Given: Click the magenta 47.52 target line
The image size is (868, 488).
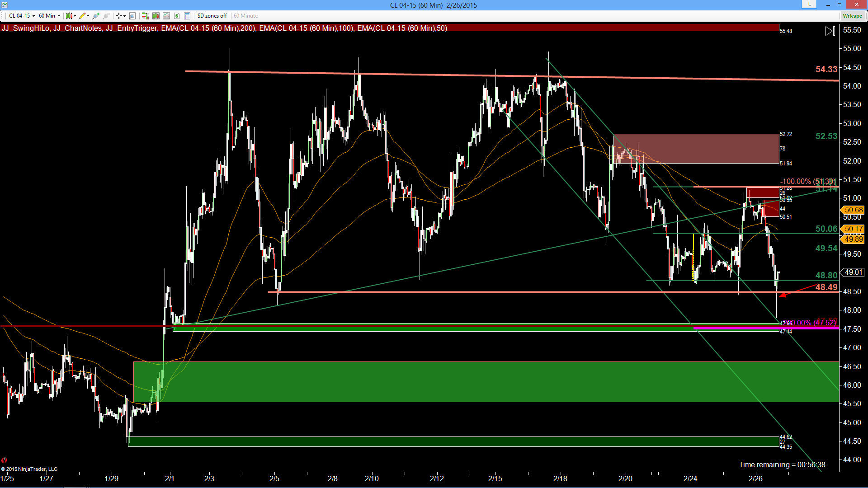Looking at the screenshot, I should (766, 328).
